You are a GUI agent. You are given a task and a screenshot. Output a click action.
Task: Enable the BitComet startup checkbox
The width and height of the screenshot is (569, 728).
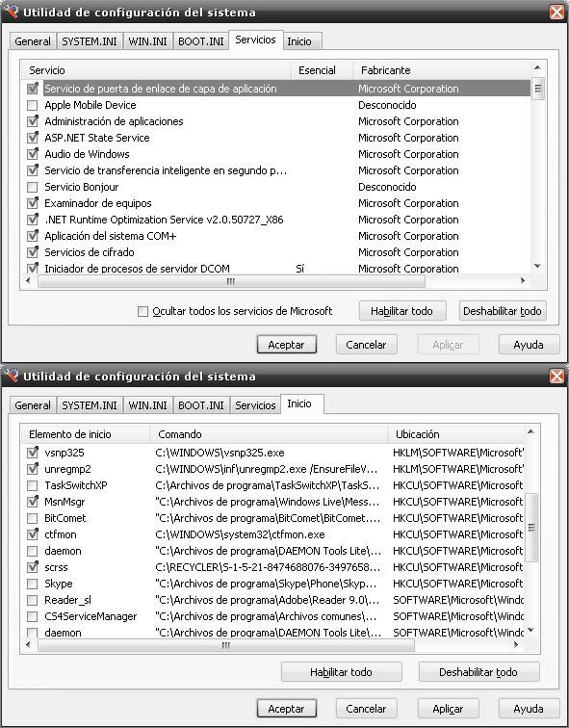(33, 518)
